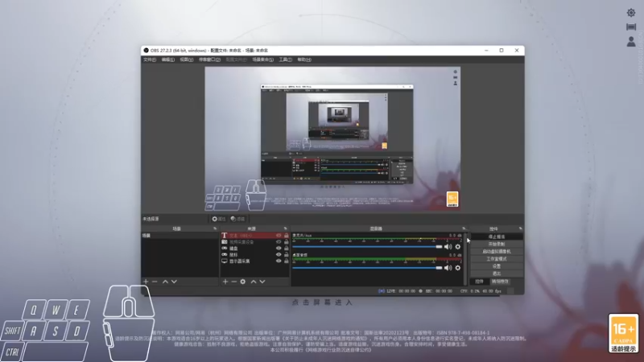Click the 开始录制 button
This screenshot has height=362, width=644.
497,245
